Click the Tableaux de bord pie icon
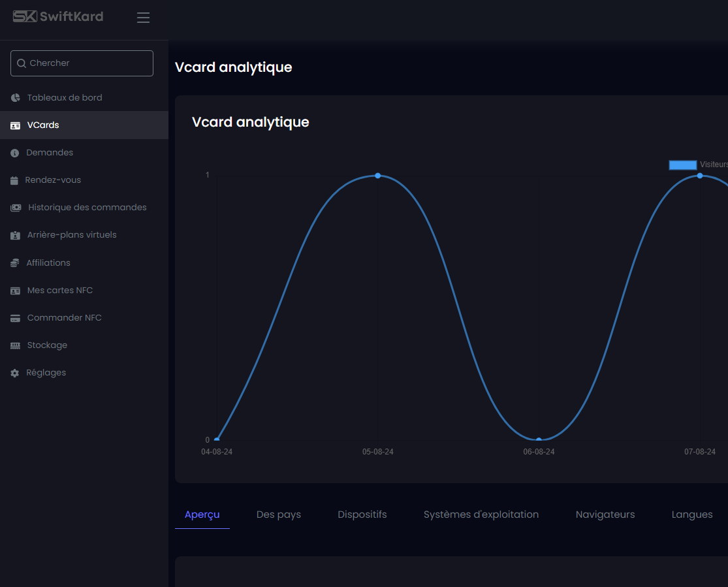 tap(16, 98)
